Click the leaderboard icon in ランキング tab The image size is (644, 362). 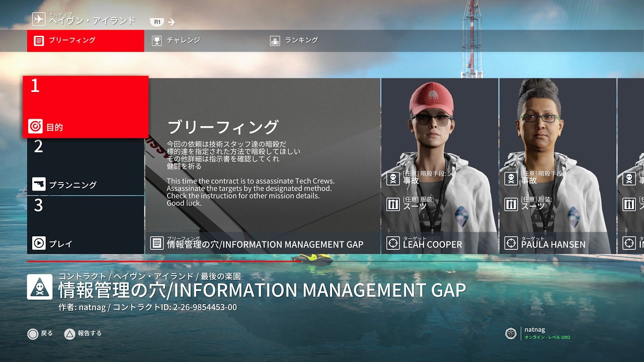pos(275,41)
